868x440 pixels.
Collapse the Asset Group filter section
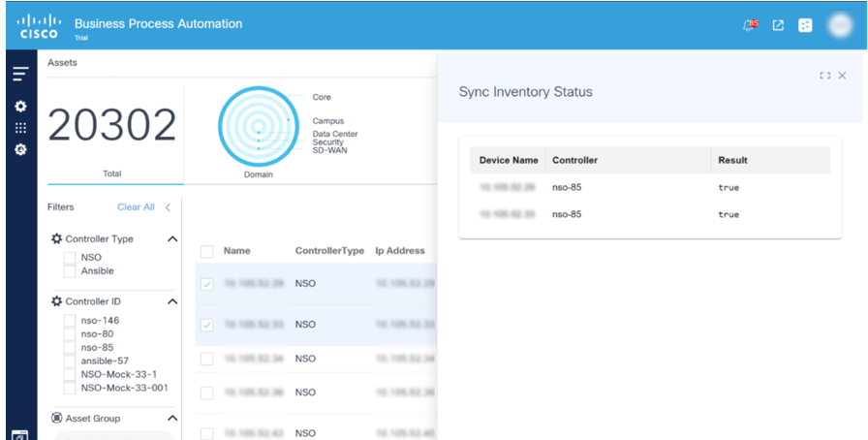[172, 419]
